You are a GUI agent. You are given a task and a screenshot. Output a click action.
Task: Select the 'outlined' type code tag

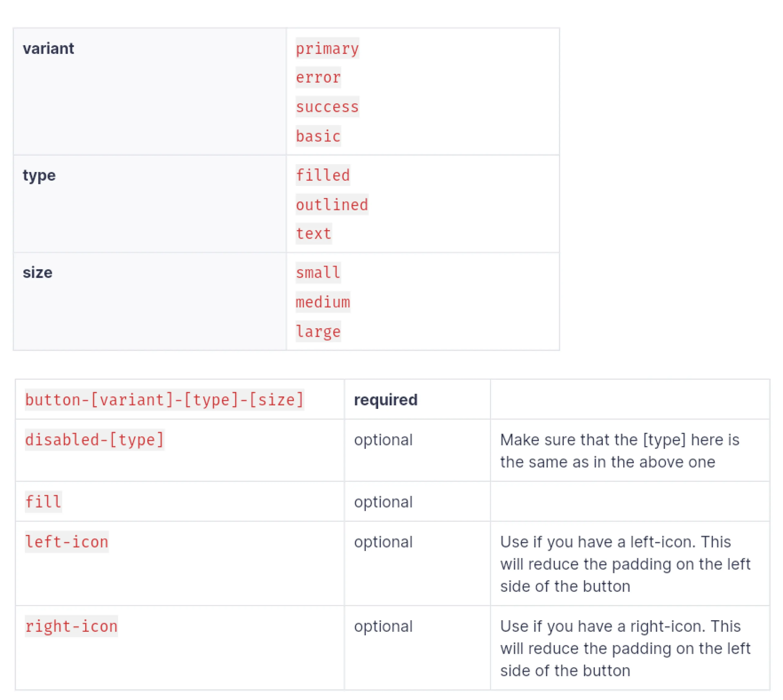point(332,205)
